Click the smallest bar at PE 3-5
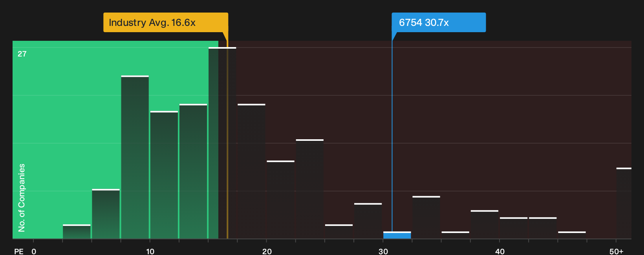The height and width of the screenshot is (255, 644). point(77,231)
